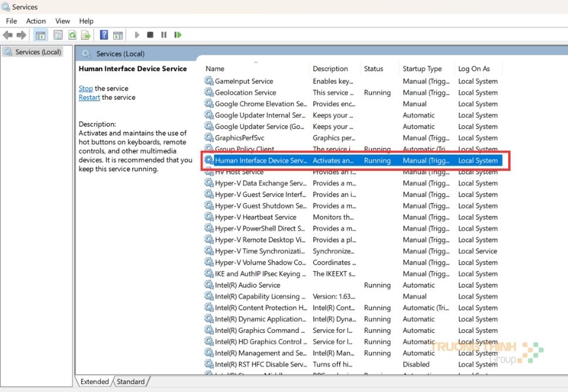Click the Export List toolbar icon

(86, 35)
